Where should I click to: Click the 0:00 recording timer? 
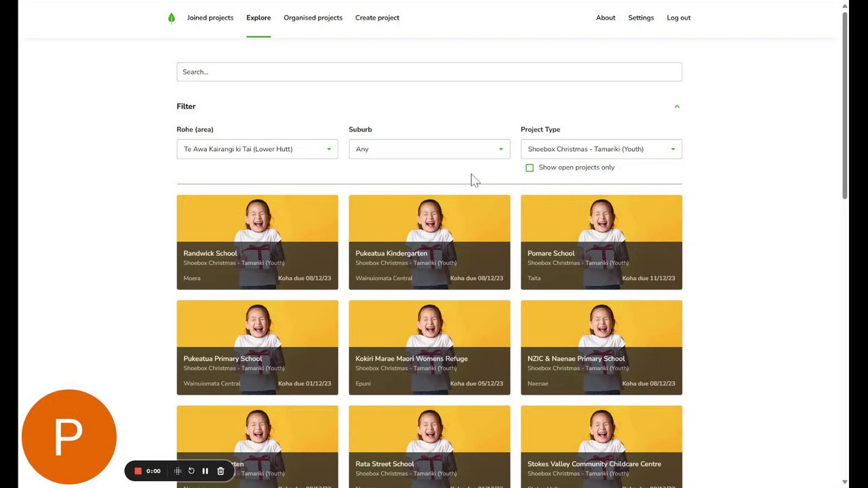click(x=153, y=471)
